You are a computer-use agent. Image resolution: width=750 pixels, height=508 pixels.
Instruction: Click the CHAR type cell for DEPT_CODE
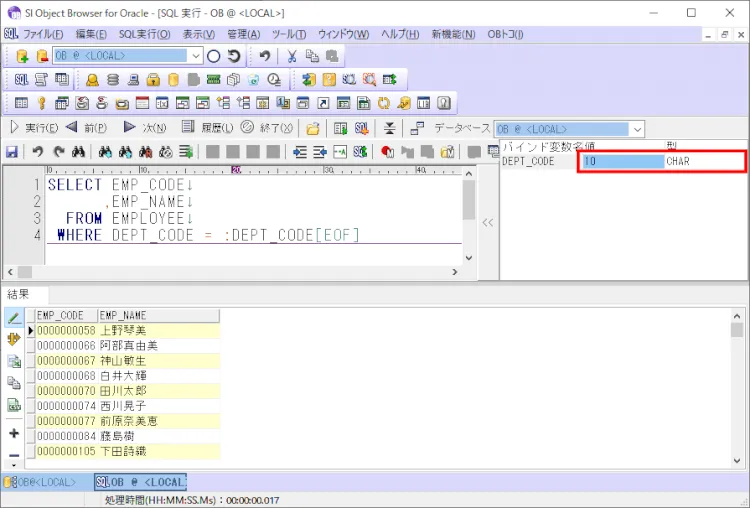pos(705,161)
